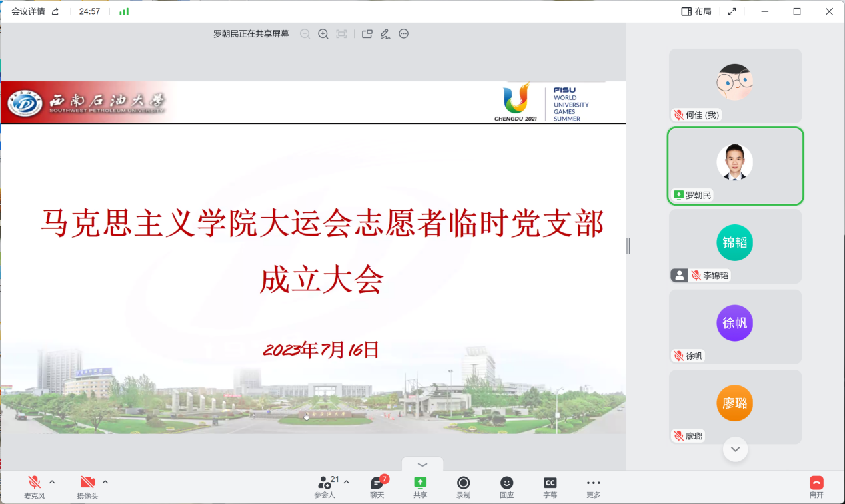Expand microphone options arrow
This screenshot has height=504, width=845.
pos(52,482)
